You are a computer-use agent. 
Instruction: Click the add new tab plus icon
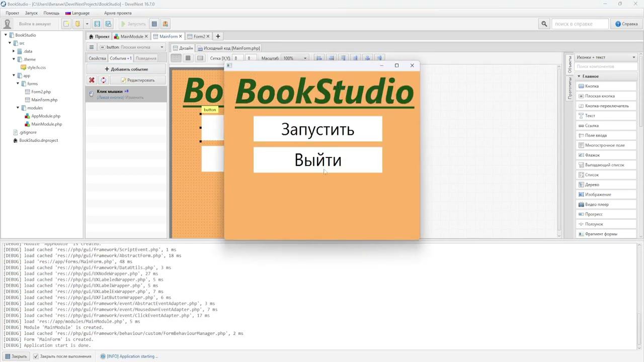pos(218,36)
